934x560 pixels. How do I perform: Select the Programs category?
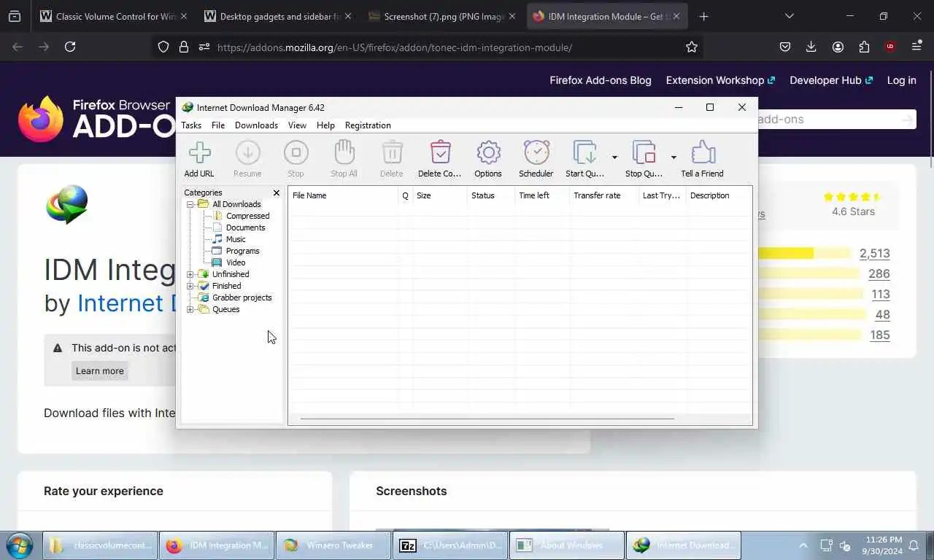242,251
